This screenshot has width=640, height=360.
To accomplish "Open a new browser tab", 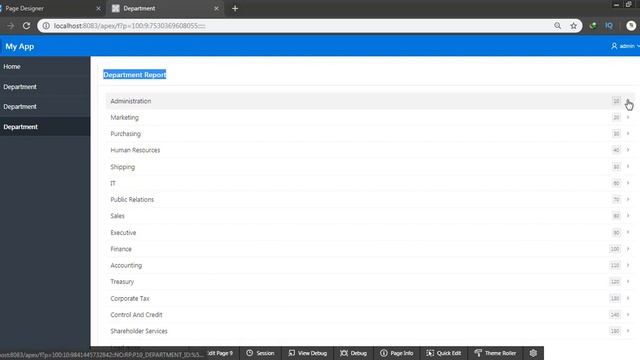I will (x=235, y=9).
